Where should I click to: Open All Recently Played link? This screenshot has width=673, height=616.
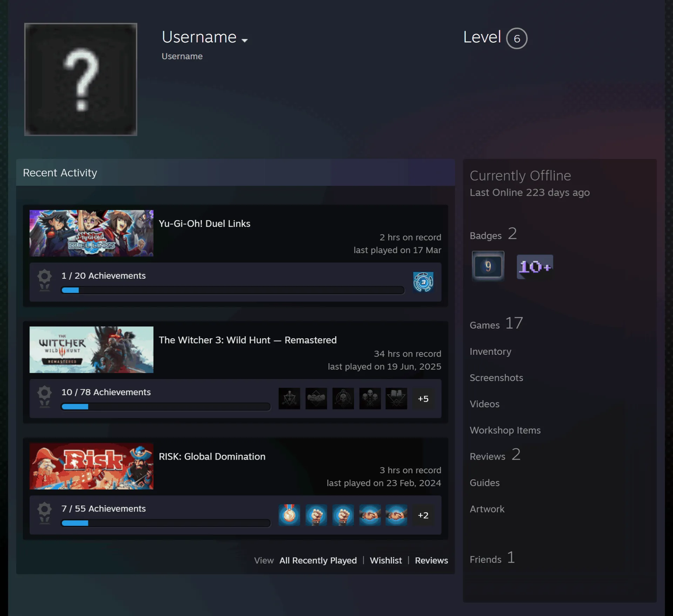pos(318,561)
